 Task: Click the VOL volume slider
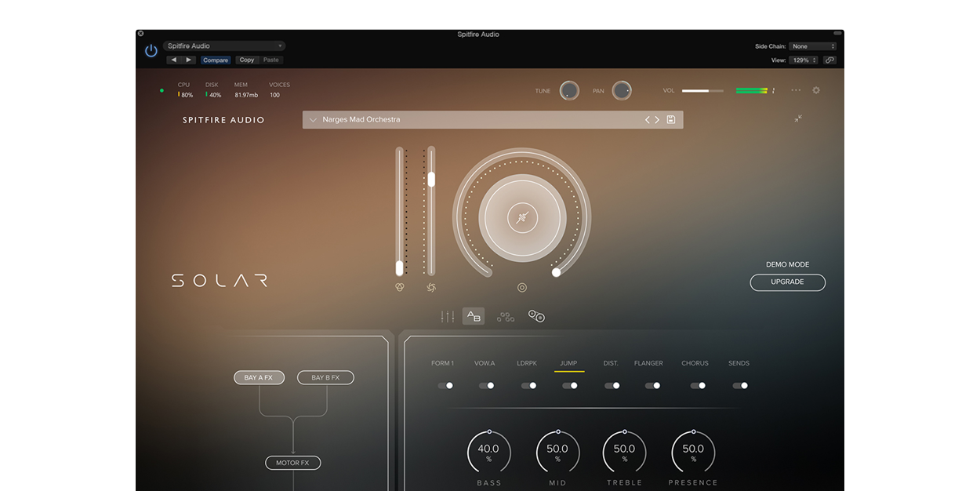(702, 91)
